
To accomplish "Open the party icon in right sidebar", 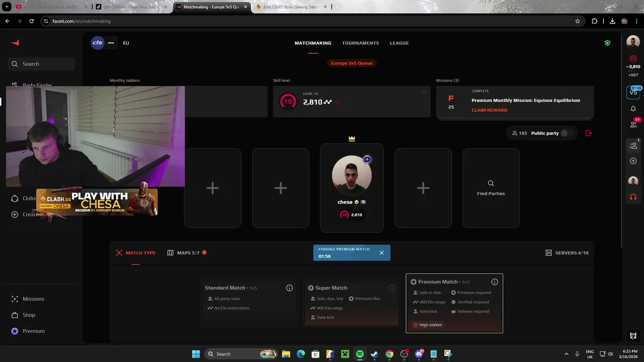I will [x=633, y=146].
